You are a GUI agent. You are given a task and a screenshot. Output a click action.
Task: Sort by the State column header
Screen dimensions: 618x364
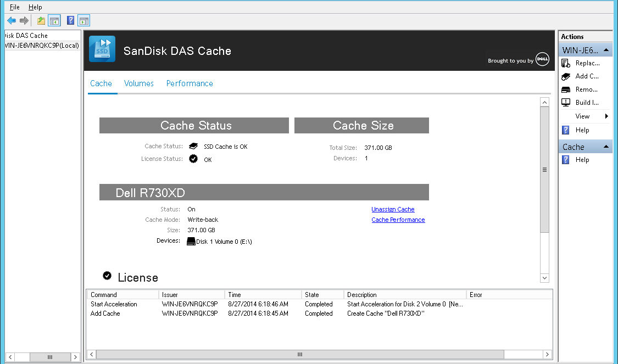pyautogui.click(x=323, y=295)
